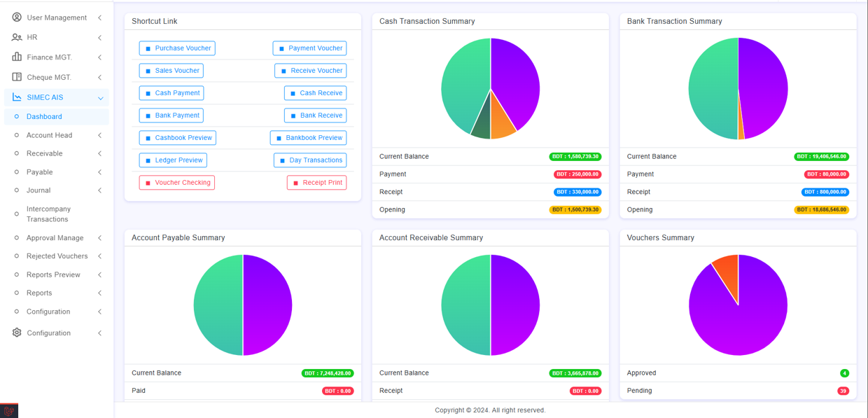Open the Journal menu item
Image resolution: width=868 pixels, height=418 pixels.
tap(38, 190)
